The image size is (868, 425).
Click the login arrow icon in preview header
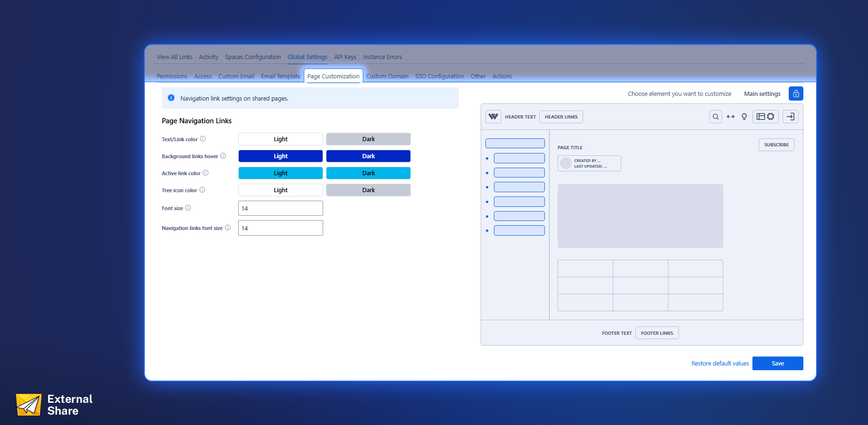coord(791,117)
